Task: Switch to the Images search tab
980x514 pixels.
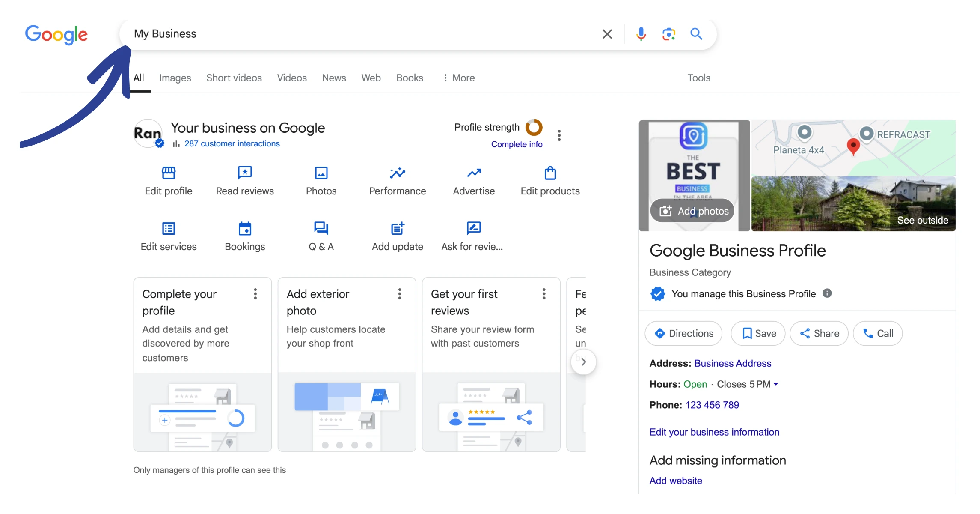Action: tap(175, 78)
